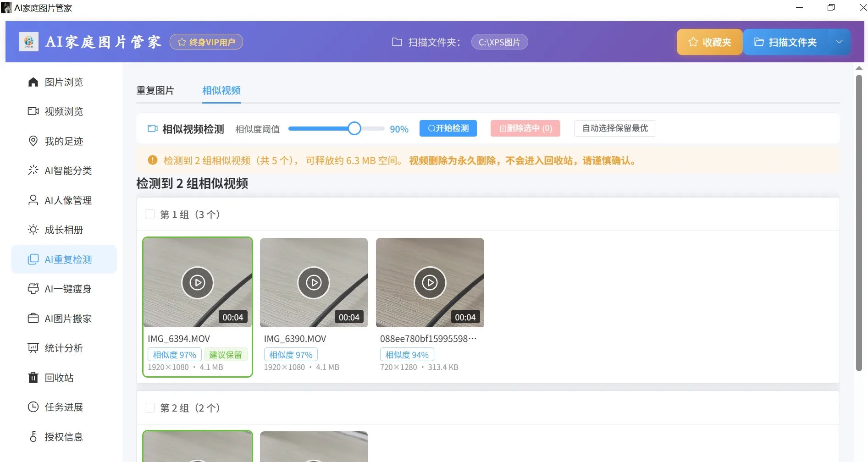Click C:\XPS图片 folder path field
The width and height of the screenshot is (868, 462).
[x=499, y=42]
